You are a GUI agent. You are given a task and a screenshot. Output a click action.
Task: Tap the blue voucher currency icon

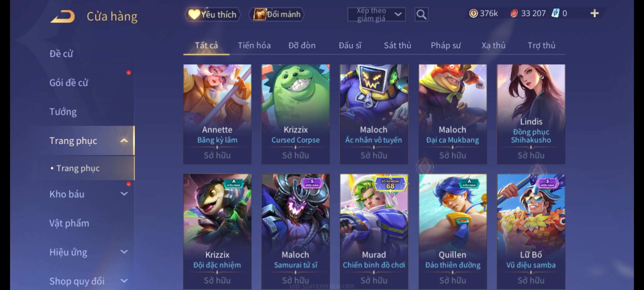click(555, 13)
